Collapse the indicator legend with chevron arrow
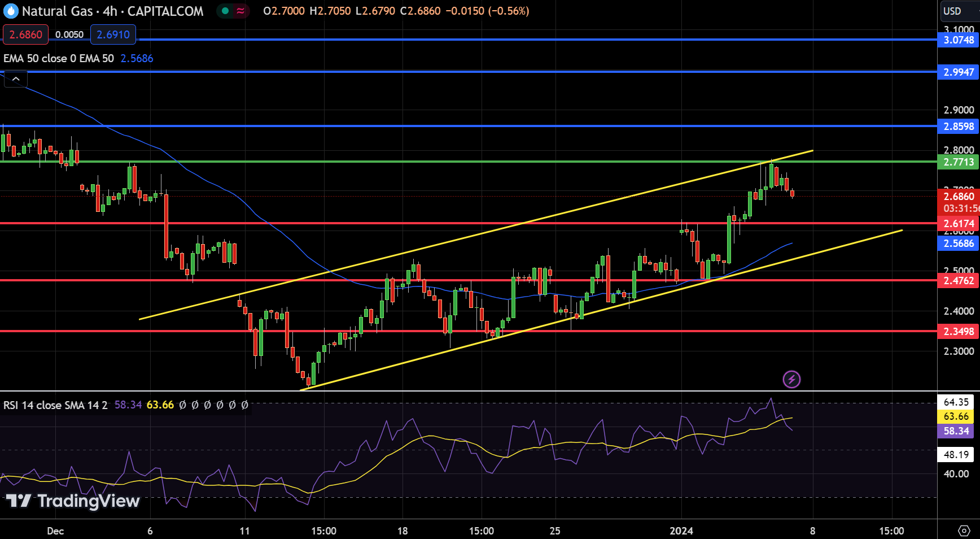980x539 pixels. tap(16, 79)
